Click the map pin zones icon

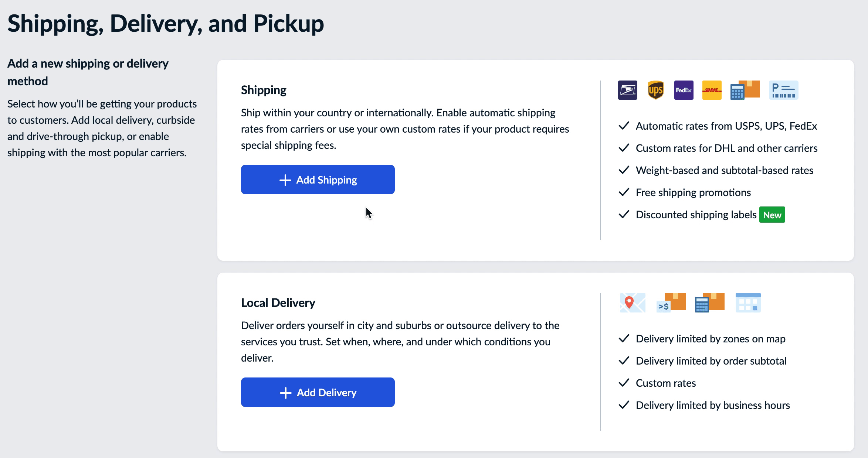pos(633,303)
